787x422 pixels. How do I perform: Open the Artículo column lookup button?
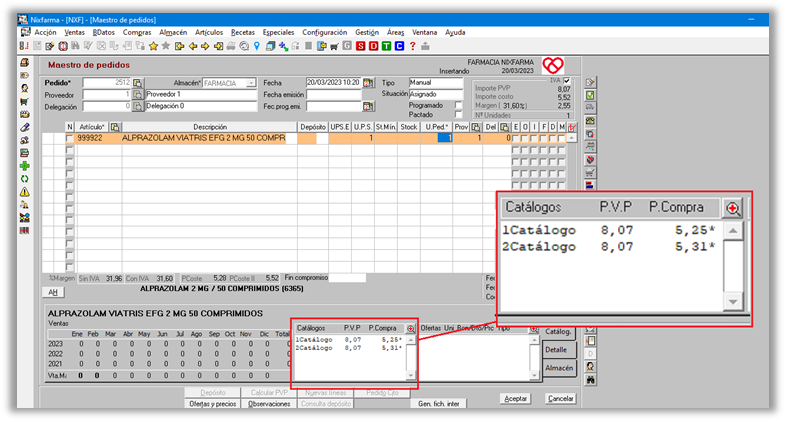[115, 127]
